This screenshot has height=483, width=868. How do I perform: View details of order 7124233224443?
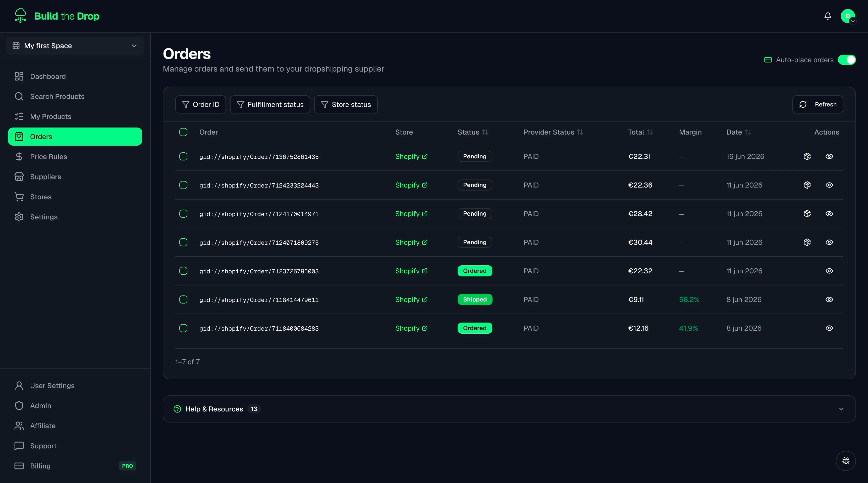829,185
